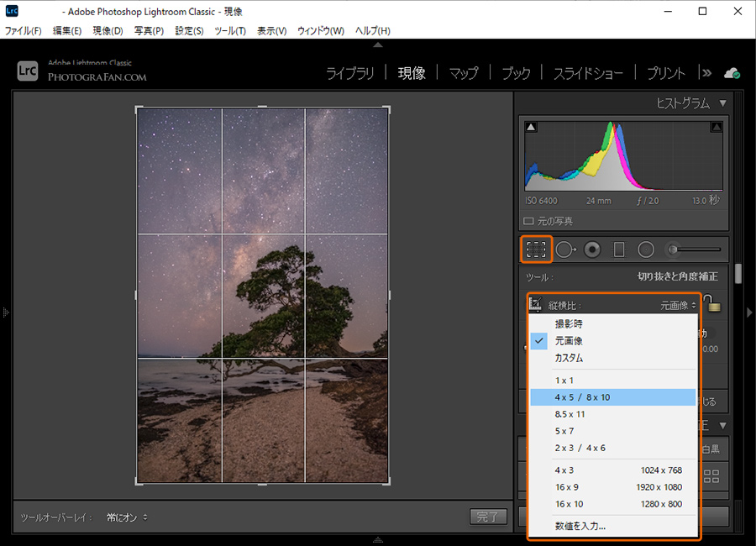This screenshot has width=756, height=546.
Task: Choose 撮影時 aspect ratio option
Action: [x=613, y=323]
